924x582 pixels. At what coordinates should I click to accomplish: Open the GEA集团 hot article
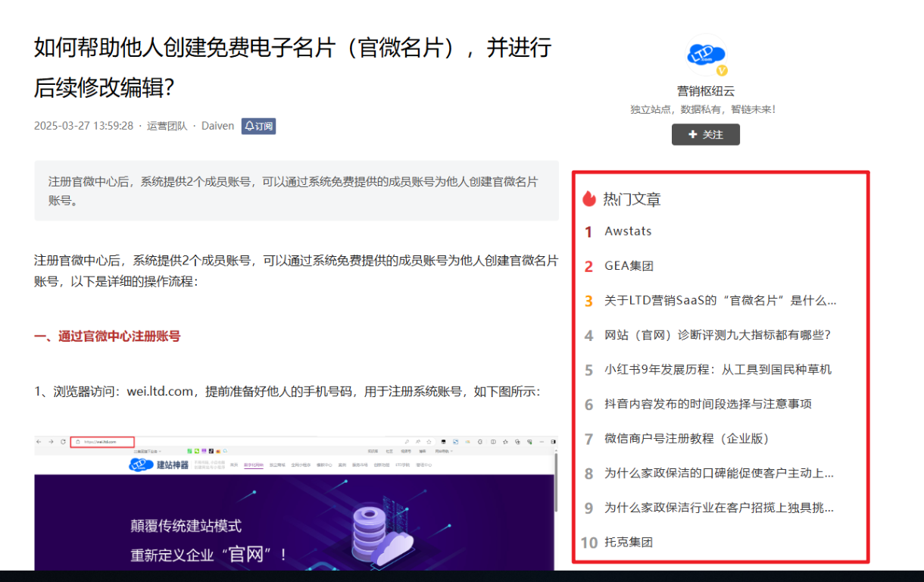629,266
